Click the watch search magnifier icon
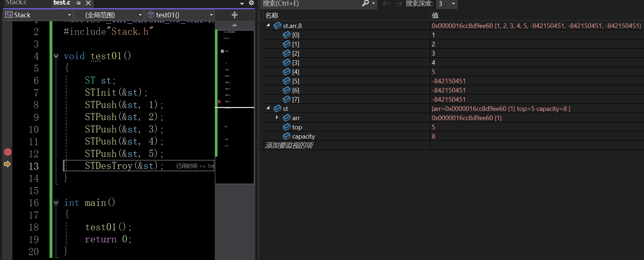The width and height of the screenshot is (644, 260). 366,3
